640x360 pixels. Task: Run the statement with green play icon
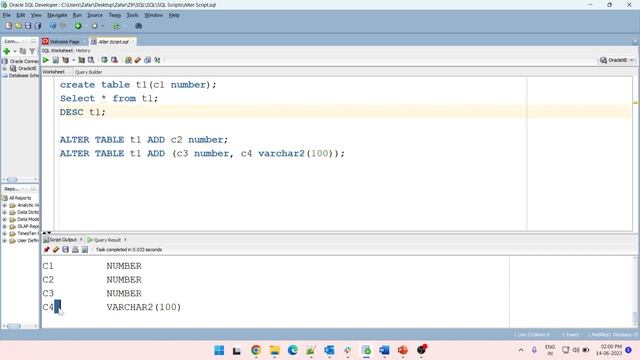coord(46,60)
